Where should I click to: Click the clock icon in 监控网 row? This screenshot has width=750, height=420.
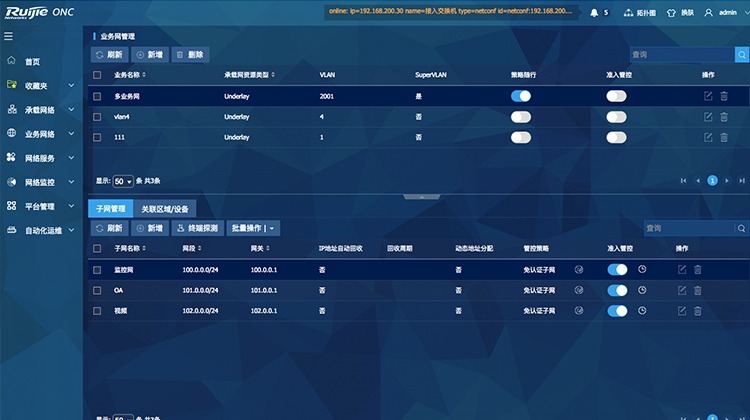pos(642,269)
